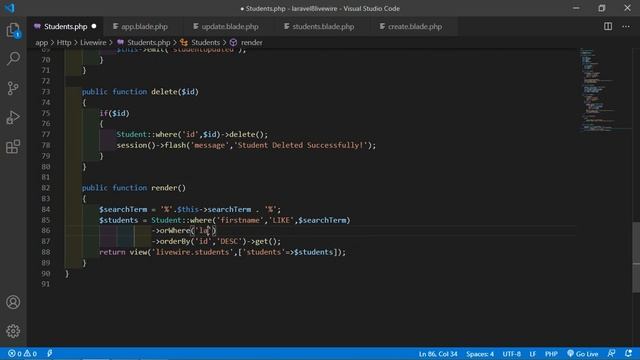
Task: Restore down the VS Code window
Action: point(602,8)
